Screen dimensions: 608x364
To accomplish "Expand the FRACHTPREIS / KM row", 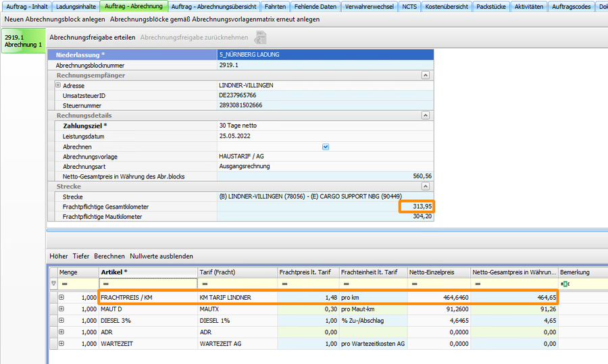I will pos(61,297).
